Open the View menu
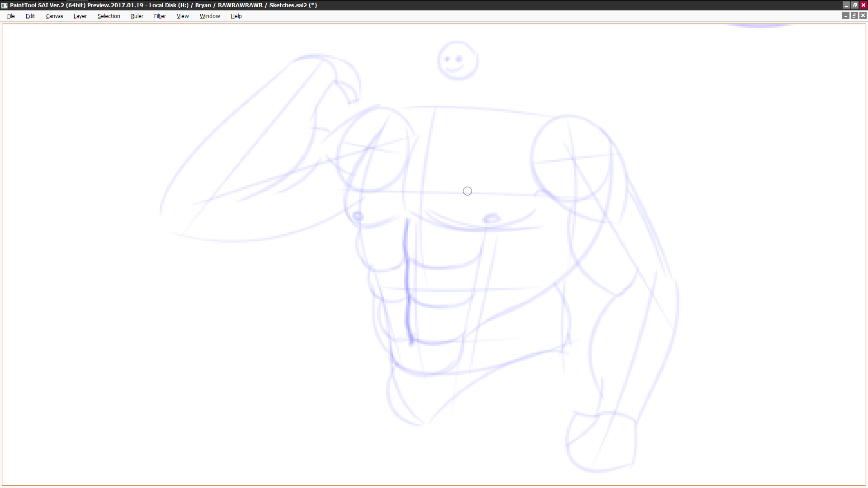 pyautogui.click(x=183, y=16)
